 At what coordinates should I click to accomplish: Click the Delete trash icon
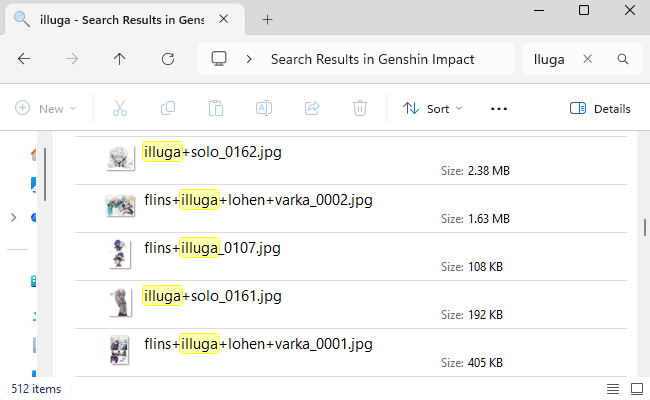click(x=360, y=108)
